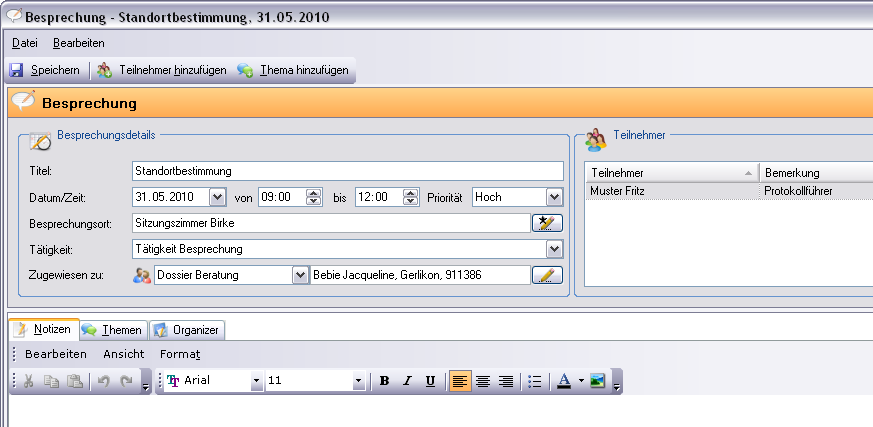This screenshot has height=427, width=873.
Task: Open the date picker dropdown for 31.05.2010
Action: tap(217, 197)
